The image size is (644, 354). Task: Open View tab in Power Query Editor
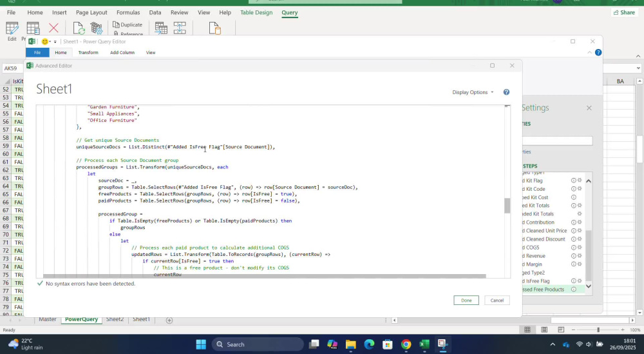pyautogui.click(x=151, y=53)
